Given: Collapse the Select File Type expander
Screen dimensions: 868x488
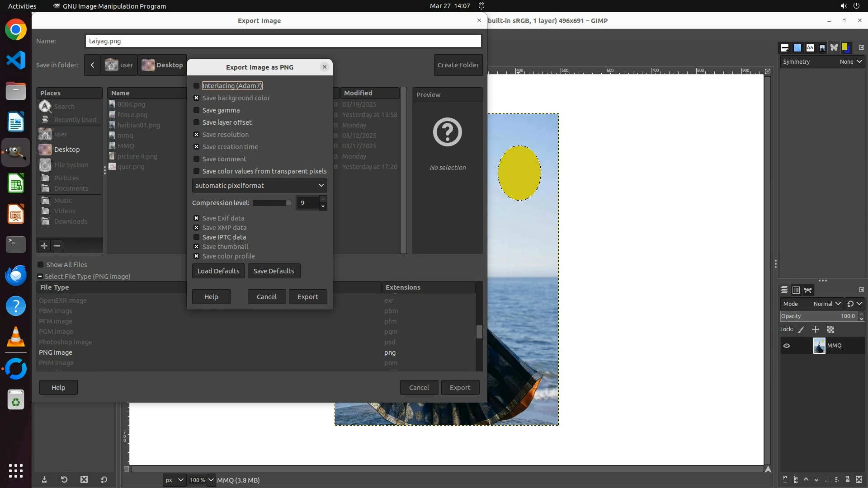Looking at the screenshot, I should (x=40, y=277).
